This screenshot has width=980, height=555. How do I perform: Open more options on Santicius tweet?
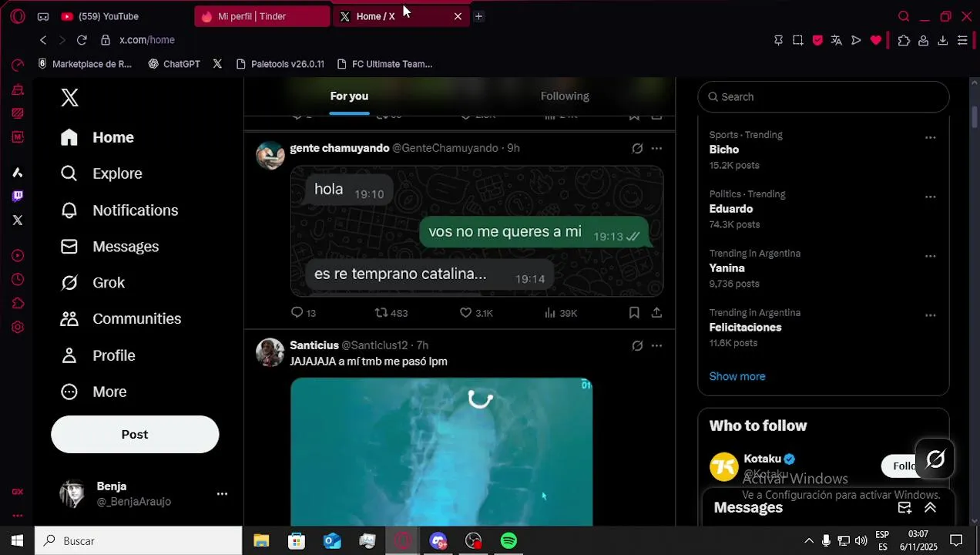click(656, 345)
